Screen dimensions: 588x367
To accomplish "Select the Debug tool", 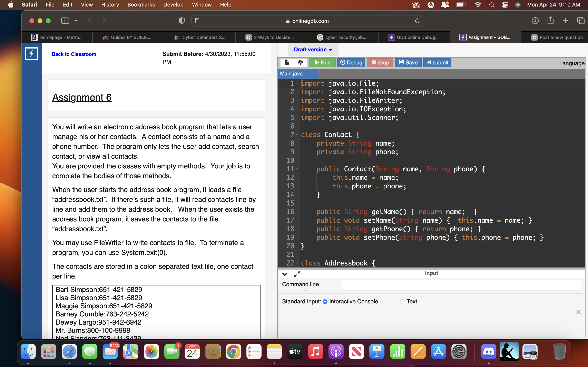I will (x=351, y=63).
